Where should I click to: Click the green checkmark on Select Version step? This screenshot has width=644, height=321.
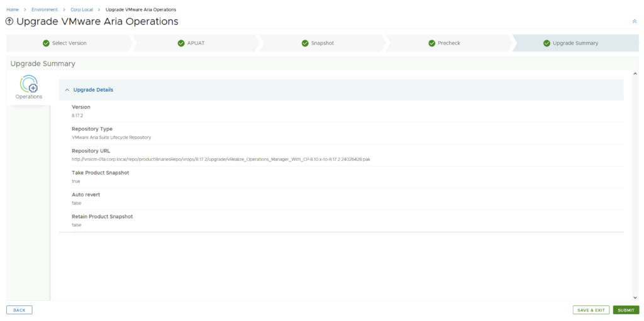pyautogui.click(x=46, y=43)
